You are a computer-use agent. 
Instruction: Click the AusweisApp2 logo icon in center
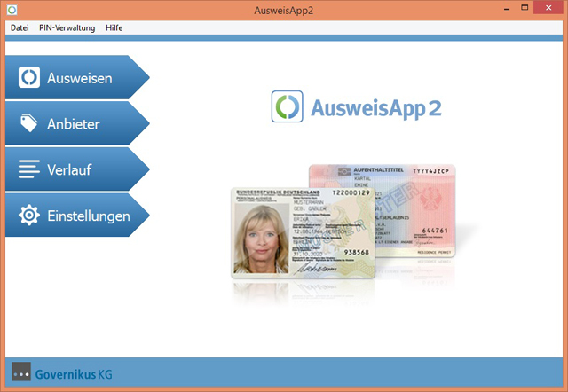[x=288, y=106]
